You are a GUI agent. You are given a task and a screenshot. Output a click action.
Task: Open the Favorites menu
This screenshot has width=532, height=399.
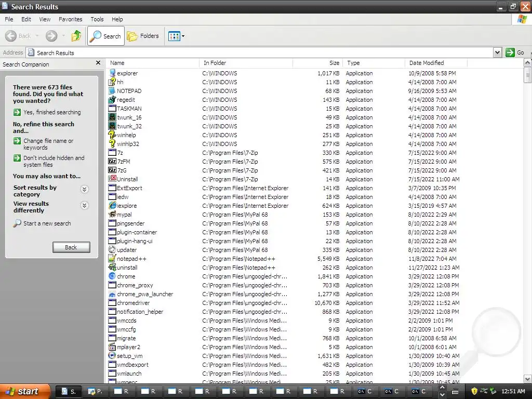coord(70,19)
